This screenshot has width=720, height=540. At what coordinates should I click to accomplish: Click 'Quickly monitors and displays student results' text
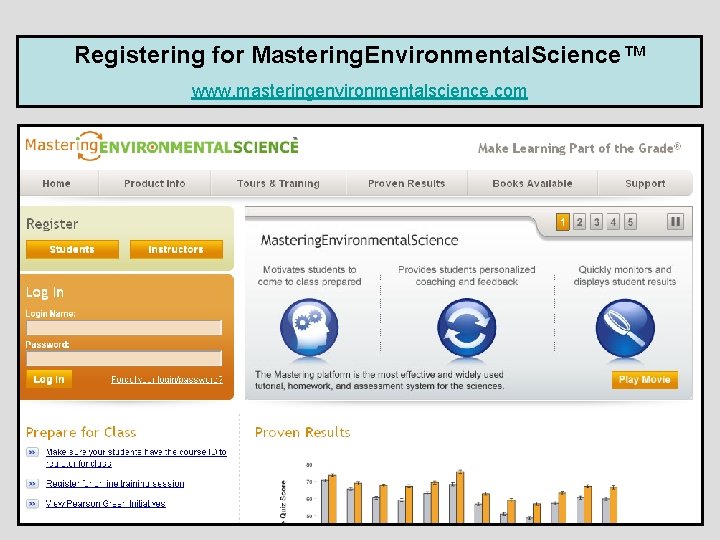[625, 276]
